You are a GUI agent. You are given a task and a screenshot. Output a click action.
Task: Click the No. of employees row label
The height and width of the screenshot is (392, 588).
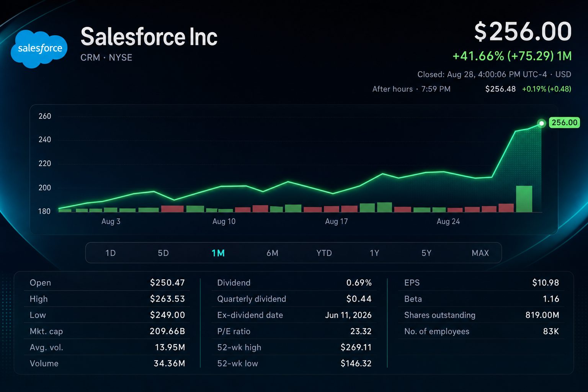(437, 332)
